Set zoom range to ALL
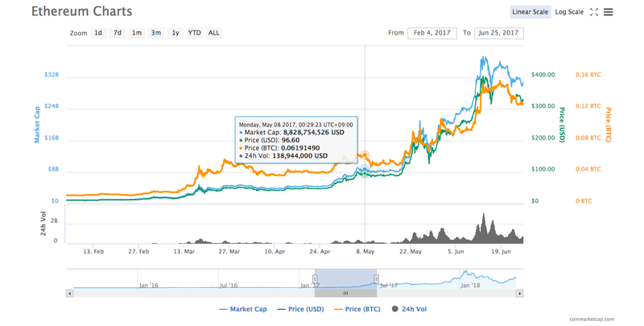This screenshot has height=326, width=644. click(214, 33)
